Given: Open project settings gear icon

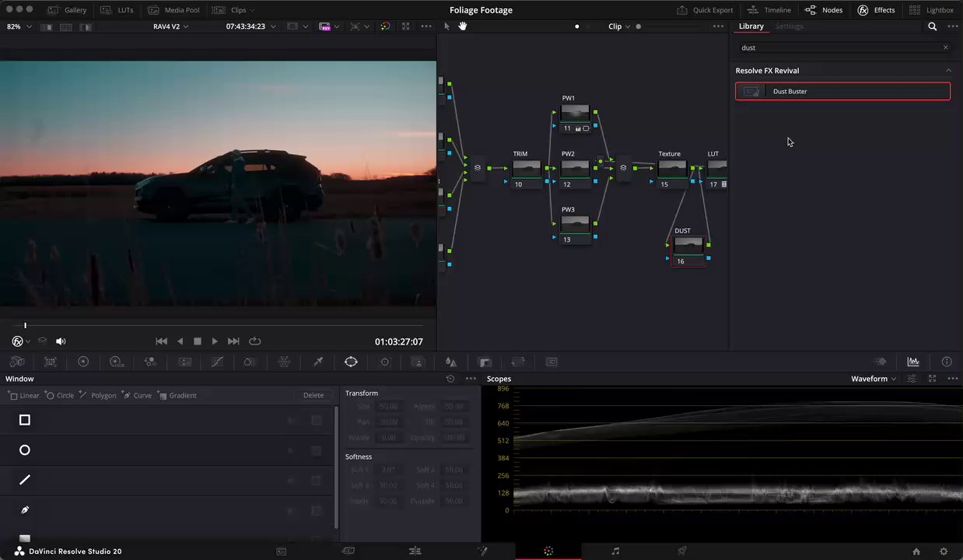Looking at the screenshot, I should click(x=944, y=551).
